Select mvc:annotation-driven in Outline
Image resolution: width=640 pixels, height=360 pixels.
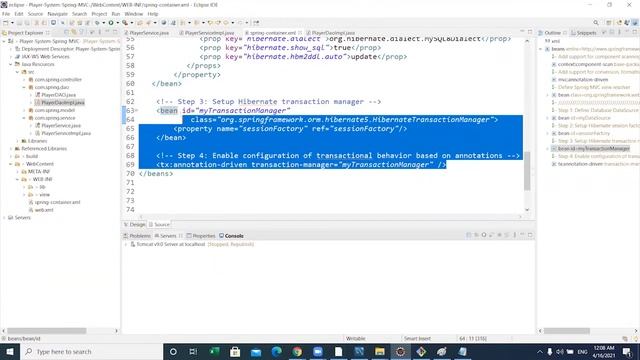580,80
